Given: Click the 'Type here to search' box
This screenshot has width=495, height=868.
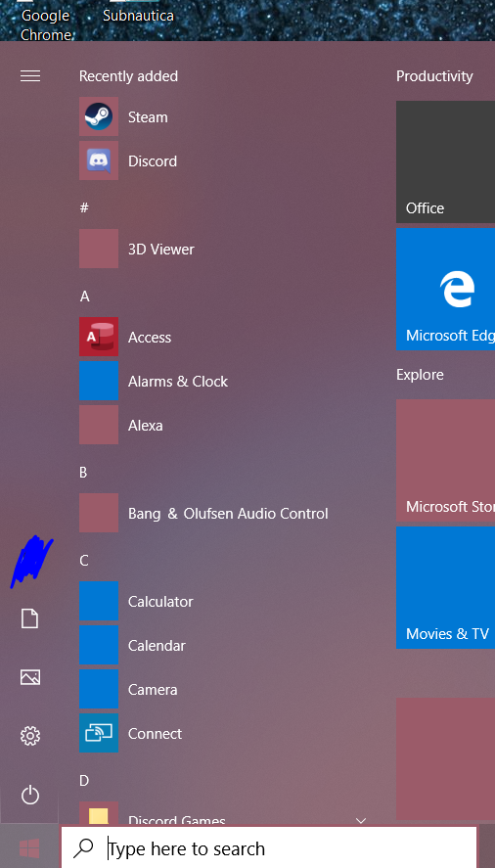Looking at the screenshot, I should 269,848.
